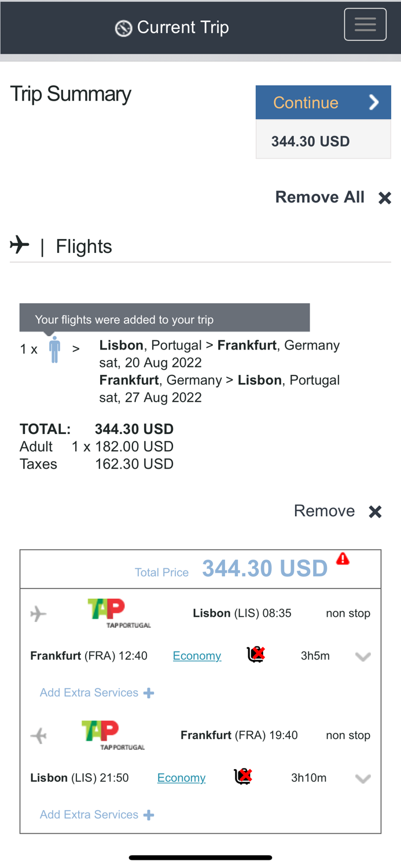Click the TAP Portugal logo on return flight
The width and height of the screenshot is (401, 868).
pyautogui.click(x=113, y=735)
